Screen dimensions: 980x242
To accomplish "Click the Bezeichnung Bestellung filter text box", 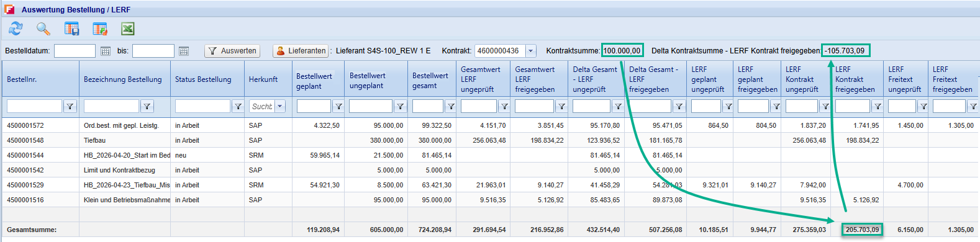I will point(111,106).
